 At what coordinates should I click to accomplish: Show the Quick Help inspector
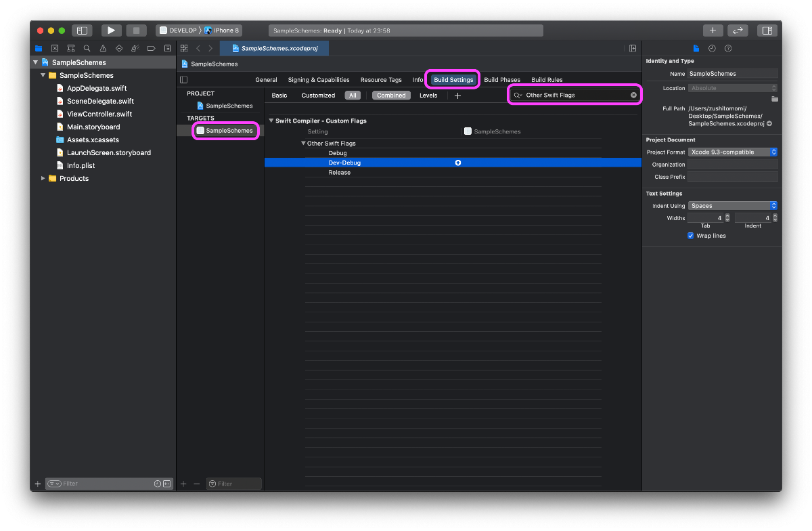(x=728, y=49)
